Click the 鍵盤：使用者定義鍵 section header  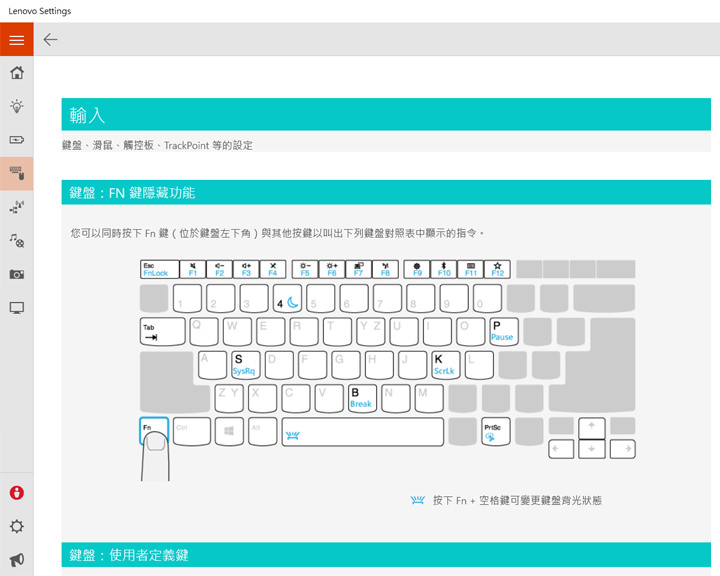(x=386, y=555)
